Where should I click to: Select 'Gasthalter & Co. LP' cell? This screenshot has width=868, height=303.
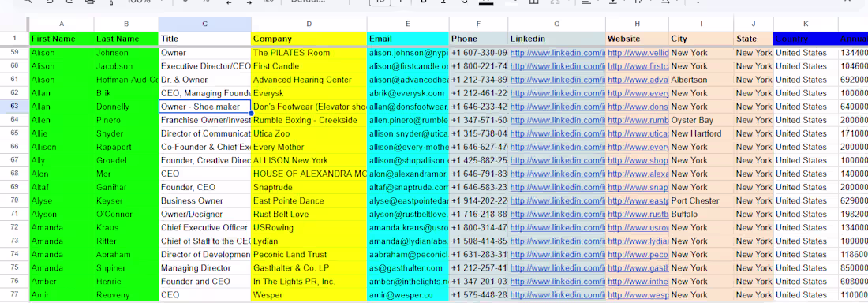[x=309, y=268]
